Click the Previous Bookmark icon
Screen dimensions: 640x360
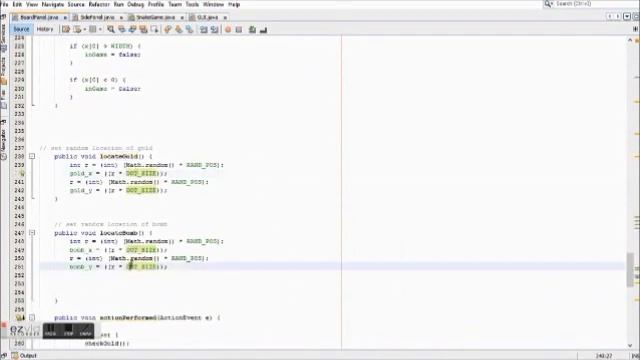168,29
